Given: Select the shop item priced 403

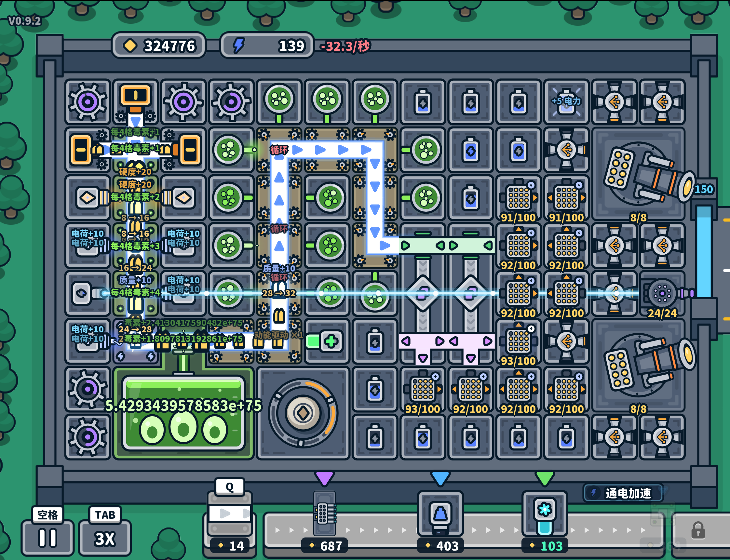Looking at the screenshot, I should [440, 514].
